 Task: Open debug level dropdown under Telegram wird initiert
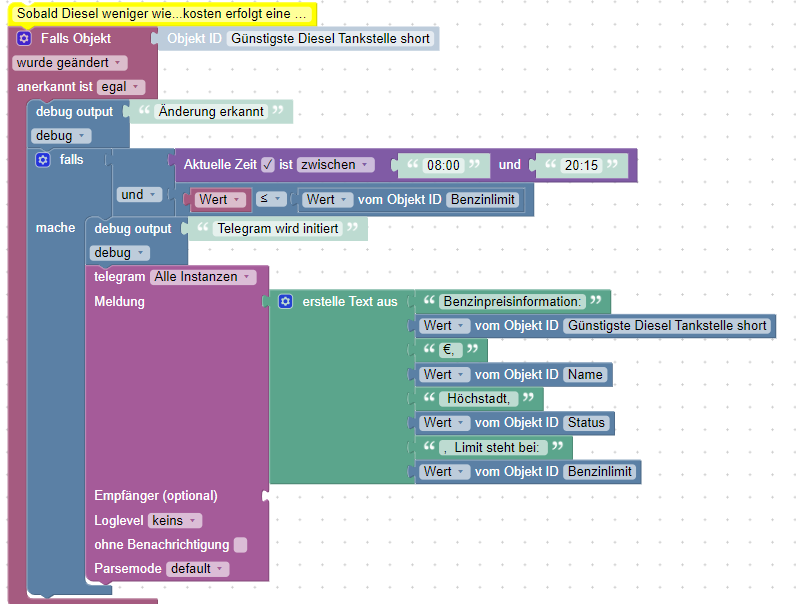pyautogui.click(x=119, y=253)
